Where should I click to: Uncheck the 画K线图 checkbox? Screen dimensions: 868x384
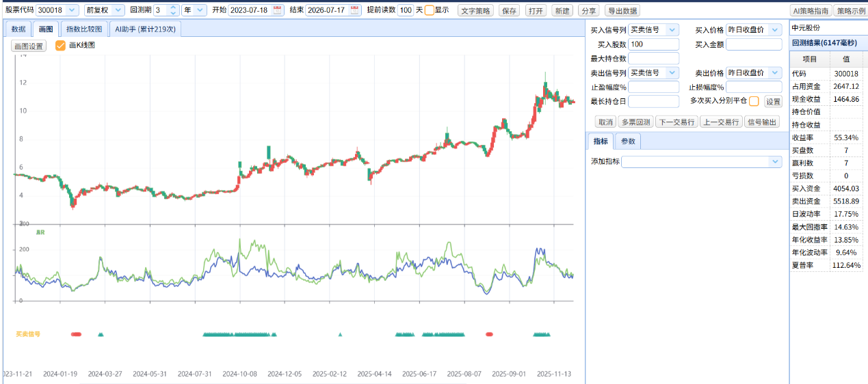[60, 45]
